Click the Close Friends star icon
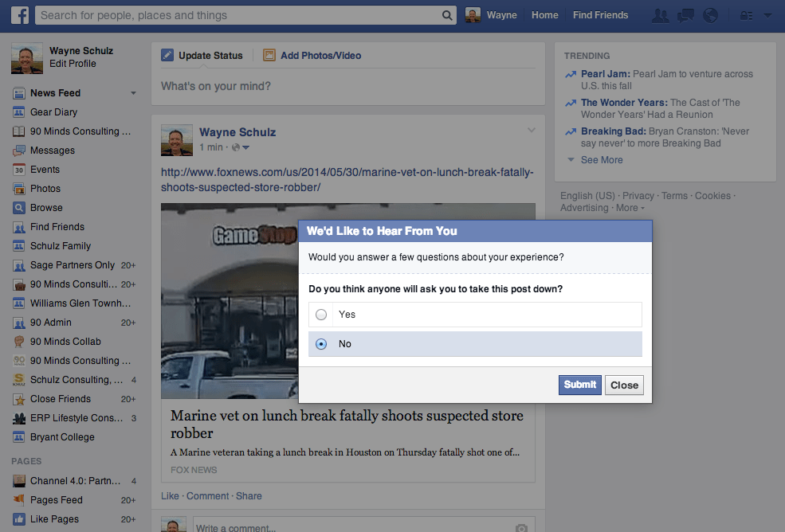This screenshot has width=785, height=532. tap(18, 399)
